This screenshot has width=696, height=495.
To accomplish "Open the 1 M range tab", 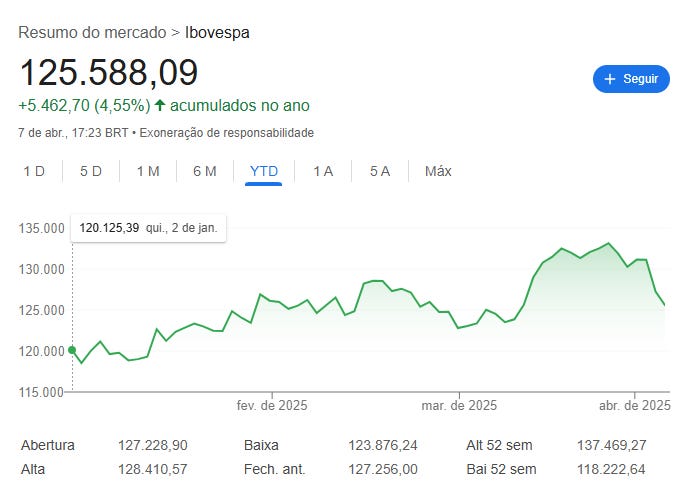I will 148,171.
